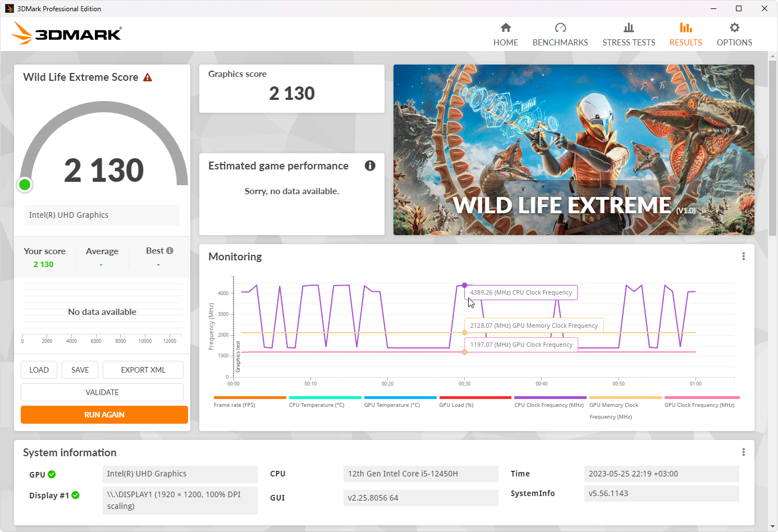Image resolution: width=778 pixels, height=532 pixels.
Task: Click GPU clock frequency marker on chart
Action: pos(465,352)
